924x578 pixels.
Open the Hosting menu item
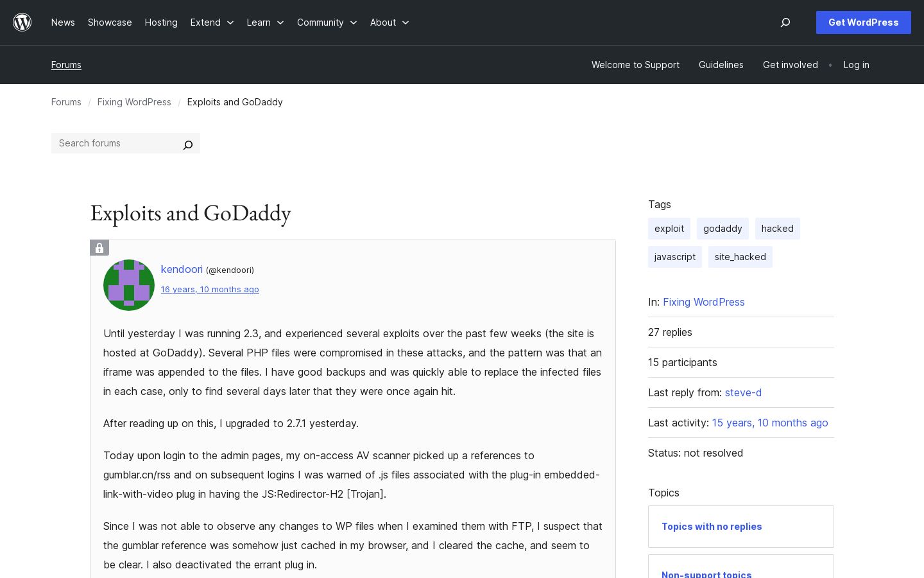click(x=161, y=22)
